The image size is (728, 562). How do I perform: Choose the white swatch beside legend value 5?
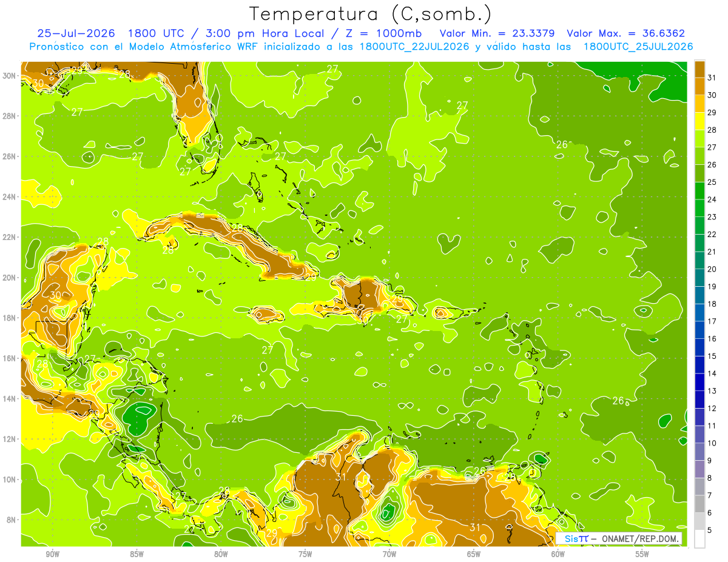coord(699,539)
